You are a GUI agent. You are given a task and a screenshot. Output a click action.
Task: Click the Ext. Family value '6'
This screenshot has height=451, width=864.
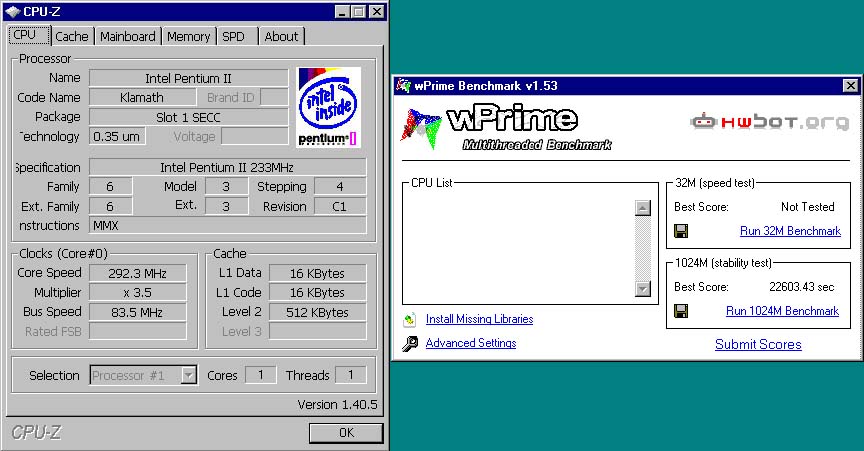(110, 207)
